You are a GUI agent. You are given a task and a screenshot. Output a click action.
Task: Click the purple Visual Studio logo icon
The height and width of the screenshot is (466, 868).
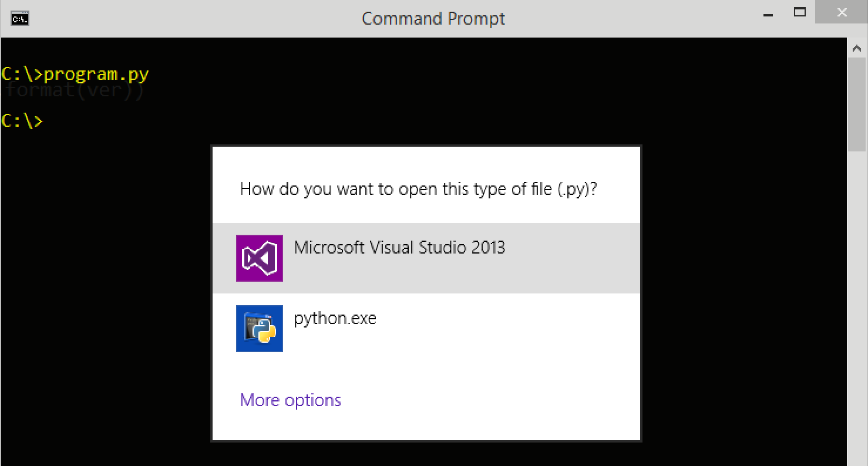coord(259,258)
